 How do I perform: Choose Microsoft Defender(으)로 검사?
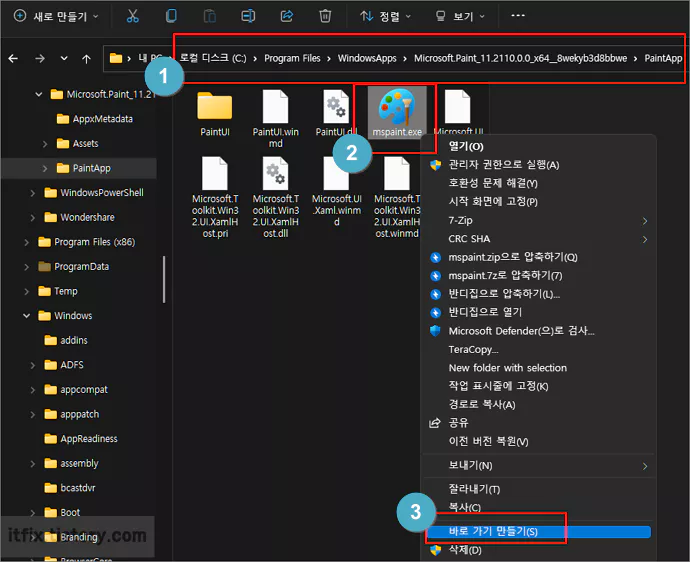pyautogui.click(x=538, y=331)
